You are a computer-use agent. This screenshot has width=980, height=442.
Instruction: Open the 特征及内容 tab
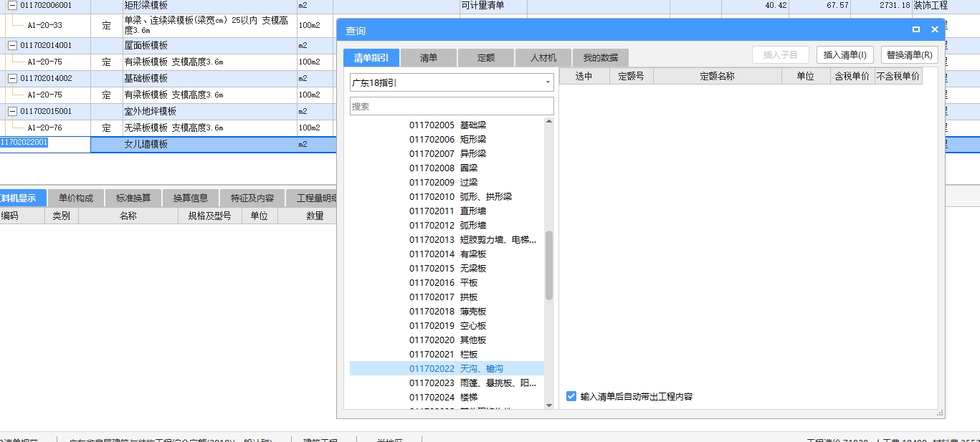point(252,198)
